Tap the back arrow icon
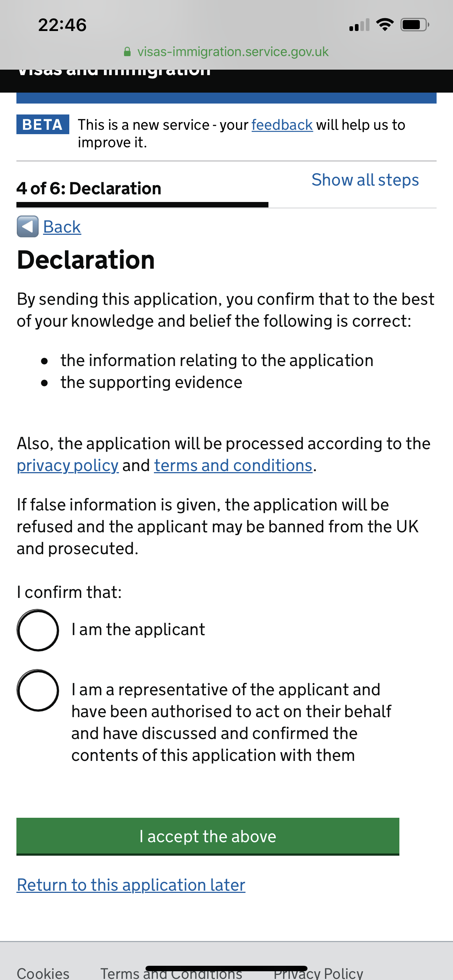The height and width of the screenshot is (980, 453). (27, 227)
